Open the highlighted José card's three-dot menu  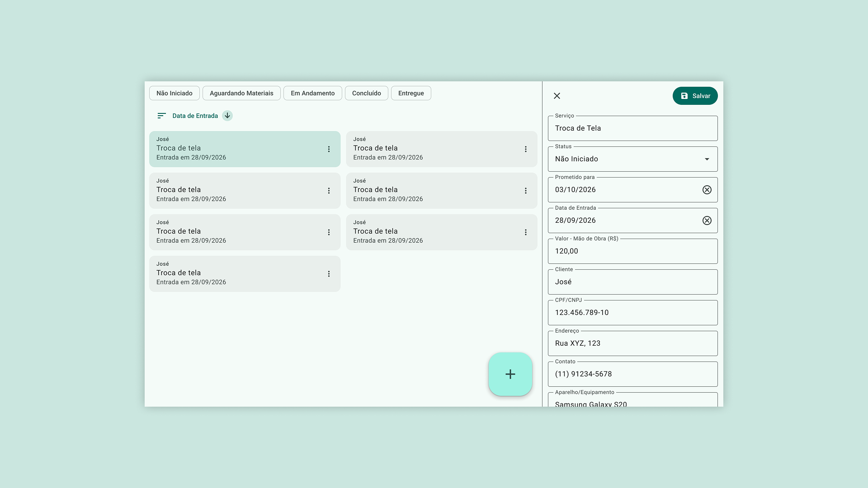coord(329,149)
